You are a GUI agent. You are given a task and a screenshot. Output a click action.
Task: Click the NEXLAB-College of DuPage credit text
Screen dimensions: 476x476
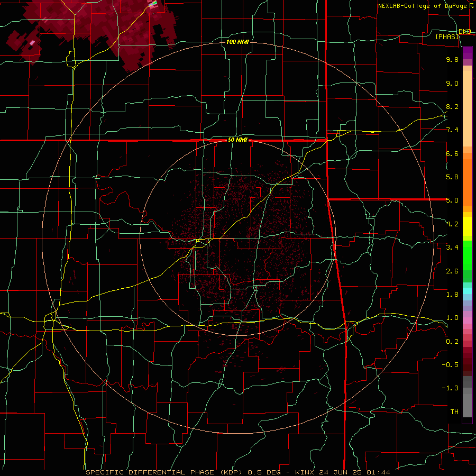coord(424,6)
